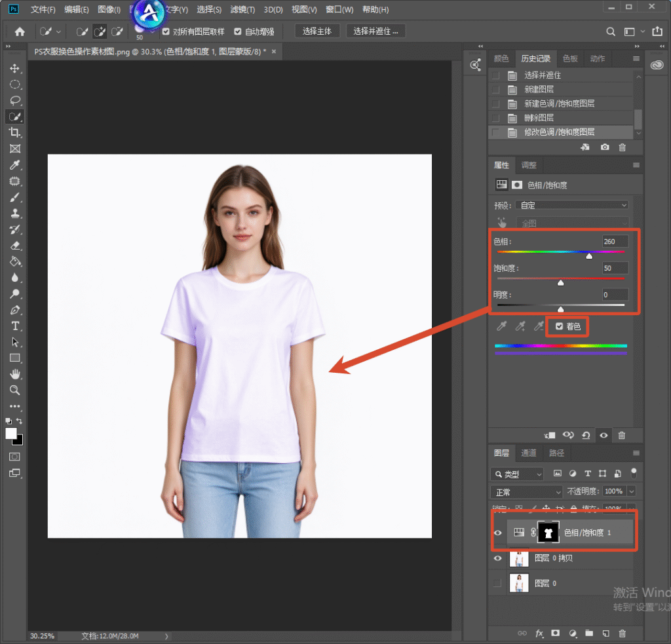671x644 pixels.
Task: Toggle 对所有图层取样 checkbox
Action: [x=166, y=31]
